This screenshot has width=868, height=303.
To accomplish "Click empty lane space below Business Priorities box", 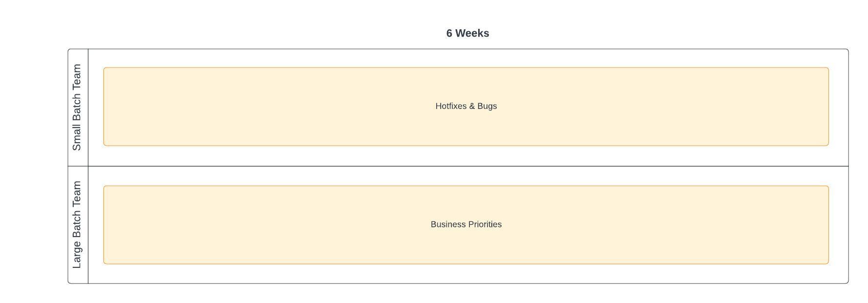I will point(466,274).
